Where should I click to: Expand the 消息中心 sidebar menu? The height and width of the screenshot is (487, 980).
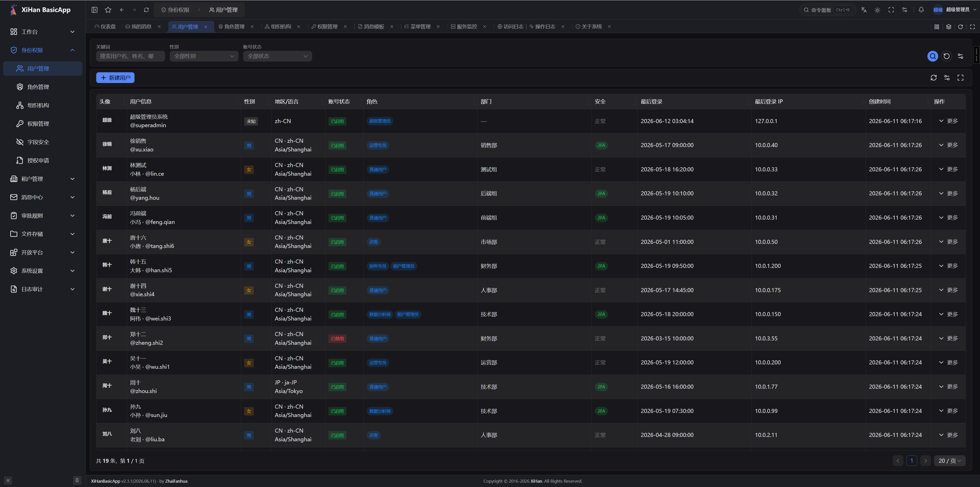(43, 197)
